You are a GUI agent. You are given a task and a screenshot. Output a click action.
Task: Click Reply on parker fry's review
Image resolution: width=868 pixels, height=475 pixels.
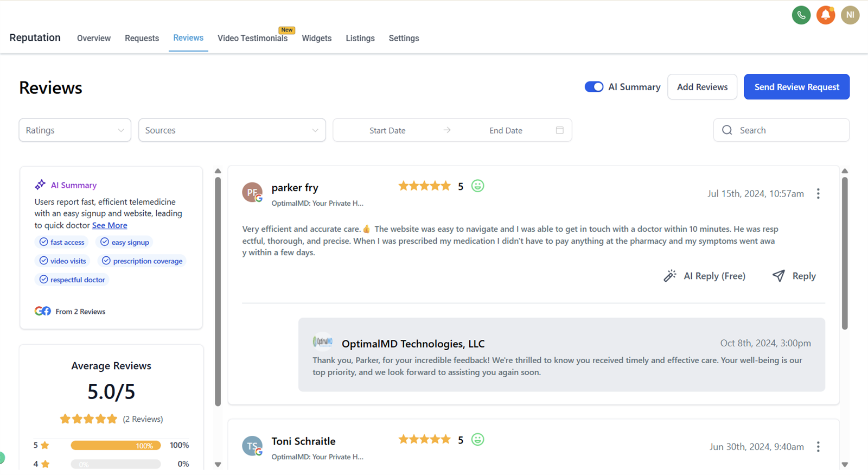[x=794, y=276]
